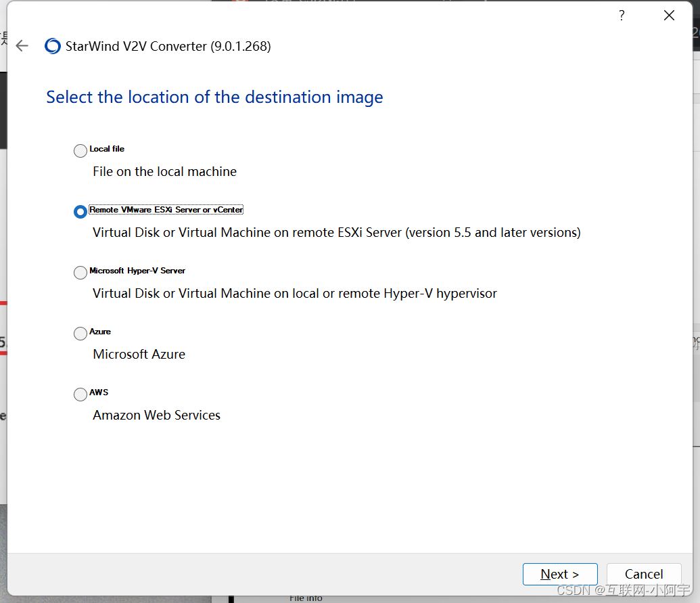Select the Azure destination radio button
The width and height of the screenshot is (700, 603).
click(80, 333)
